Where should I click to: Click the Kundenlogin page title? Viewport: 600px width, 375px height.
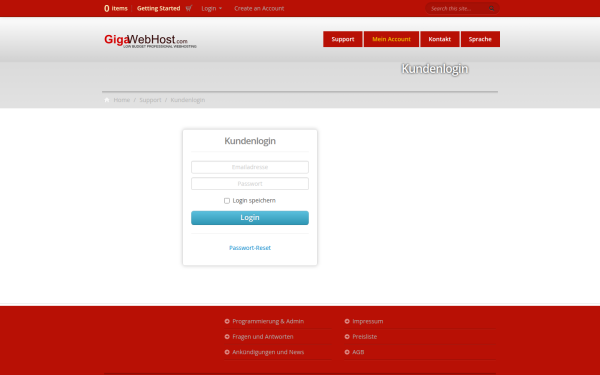pos(435,69)
